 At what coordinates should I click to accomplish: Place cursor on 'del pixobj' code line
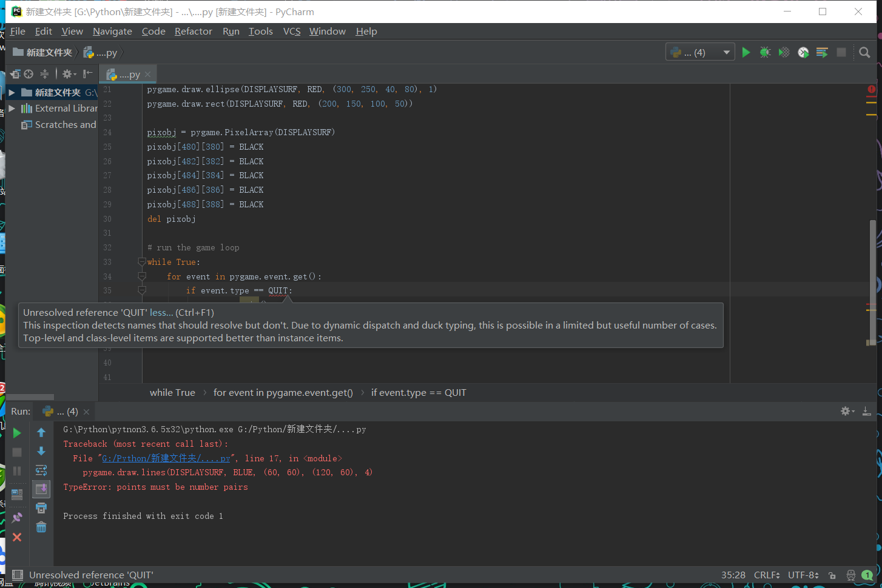(x=171, y=219)
